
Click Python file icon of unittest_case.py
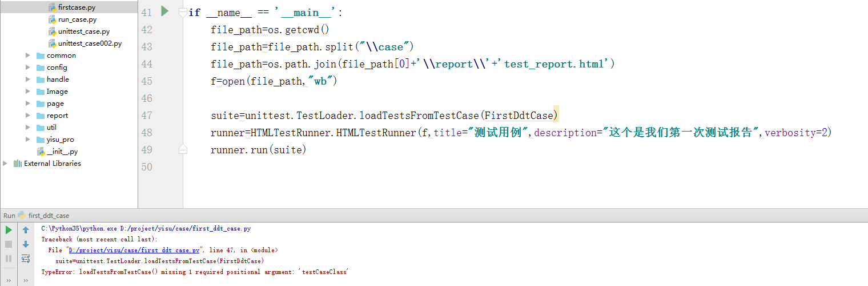tap(52, 31)
